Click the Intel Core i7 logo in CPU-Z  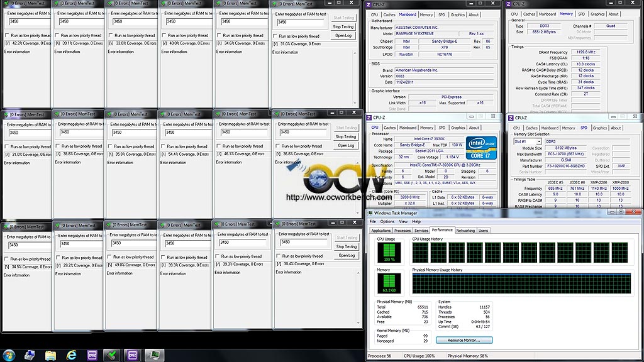tap(481, 148)
